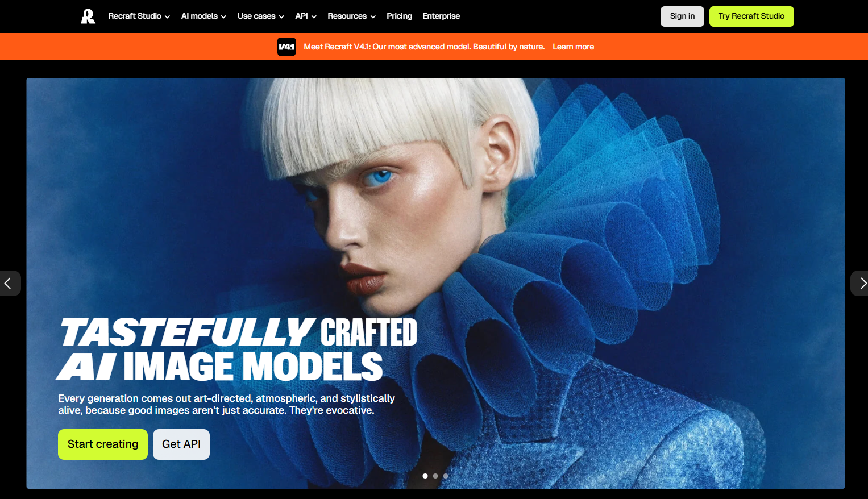Open the AI models dropdown menu

(204, 16)
